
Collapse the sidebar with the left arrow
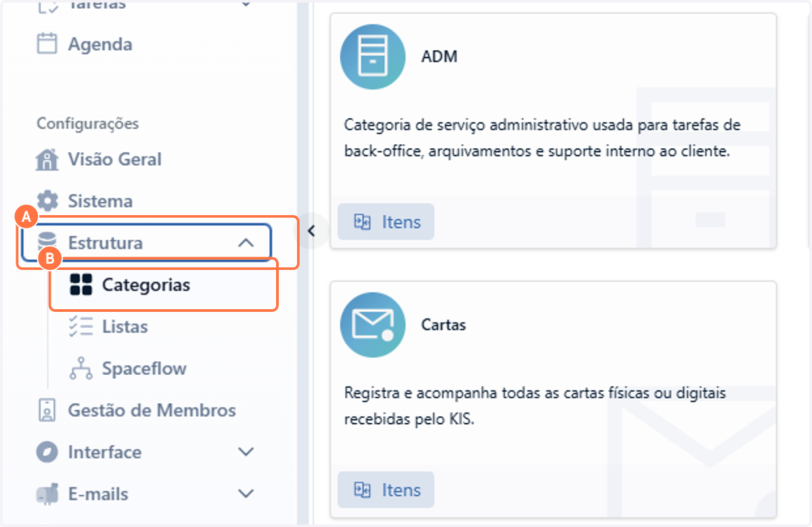pos(311,231)
